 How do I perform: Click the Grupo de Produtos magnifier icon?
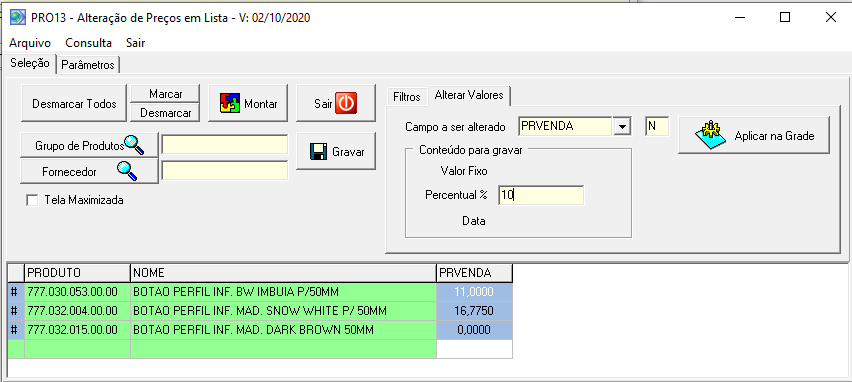tap(134, 144)
